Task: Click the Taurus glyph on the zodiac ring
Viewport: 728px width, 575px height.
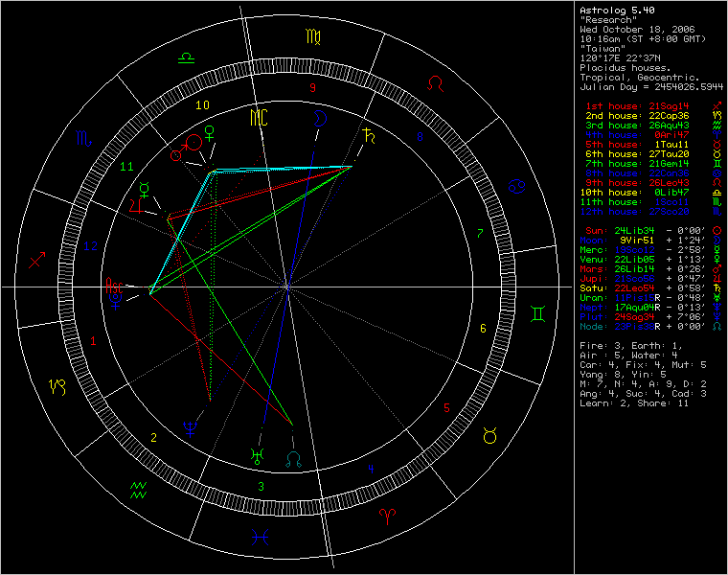Action: tap(489, 436)
